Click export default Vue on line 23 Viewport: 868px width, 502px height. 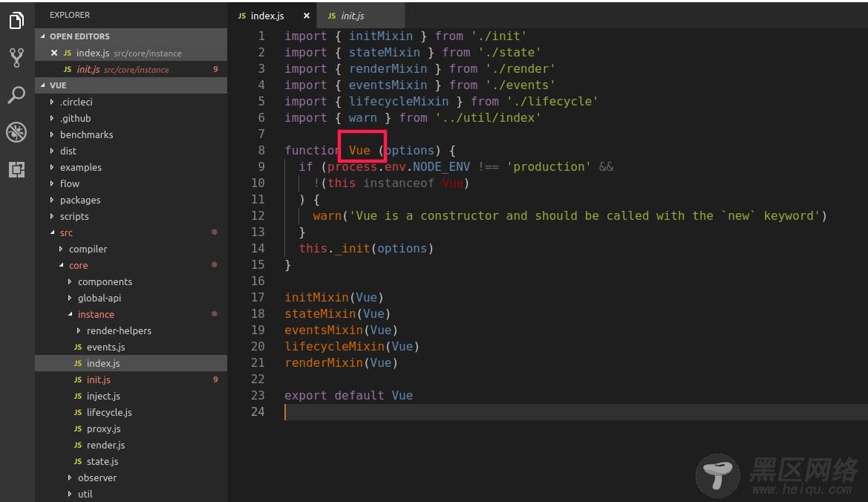point(349,396)
